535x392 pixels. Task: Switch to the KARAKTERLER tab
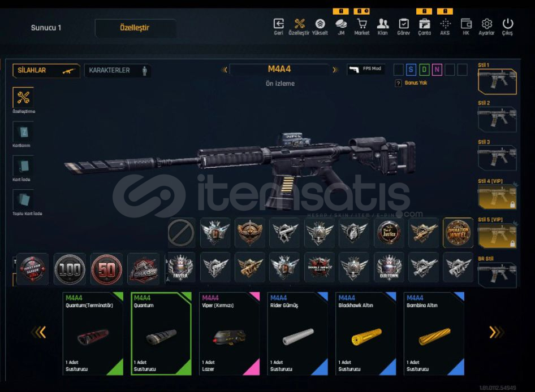point(118,71)
